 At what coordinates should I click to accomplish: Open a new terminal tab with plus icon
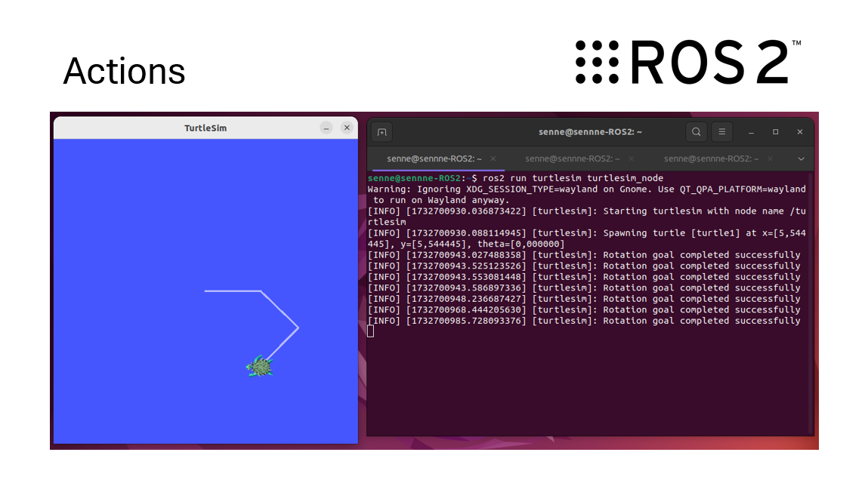tap(382, 132)
